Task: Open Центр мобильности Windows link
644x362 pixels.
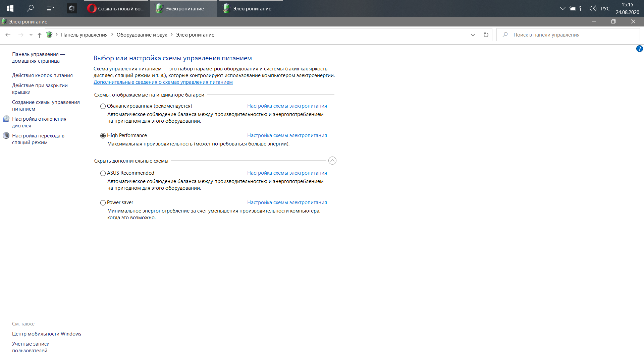Action: [x=47, y=334]
